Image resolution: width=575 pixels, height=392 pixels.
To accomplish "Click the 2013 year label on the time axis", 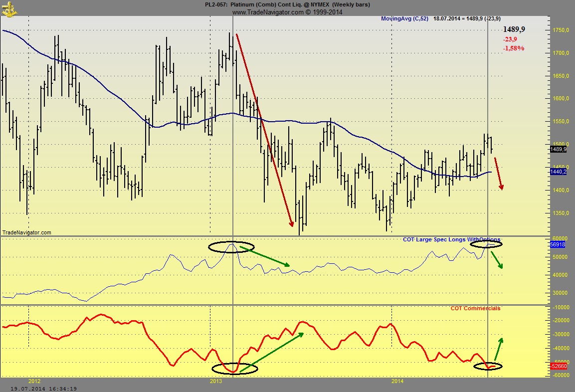I will click(216, 381).
